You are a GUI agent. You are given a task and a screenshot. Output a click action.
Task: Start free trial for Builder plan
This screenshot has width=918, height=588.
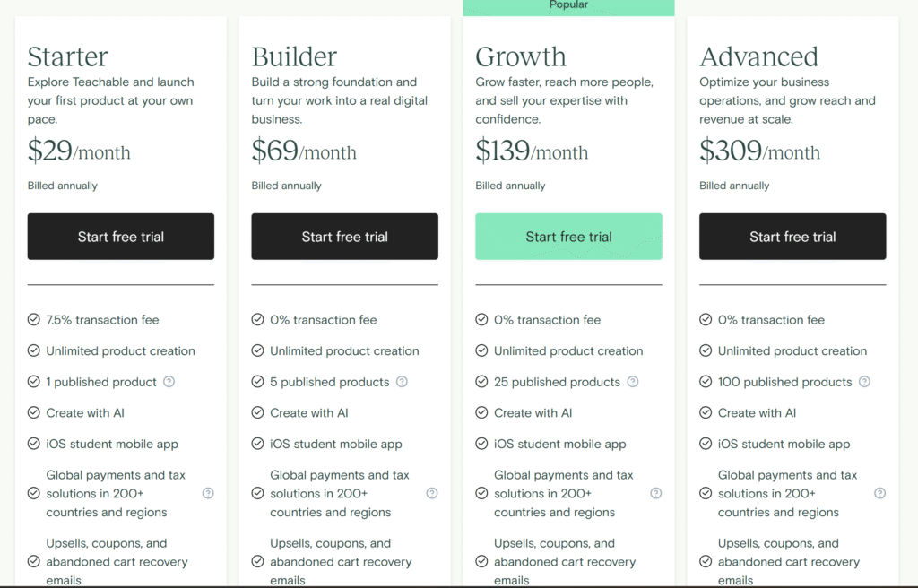[345, 237]
